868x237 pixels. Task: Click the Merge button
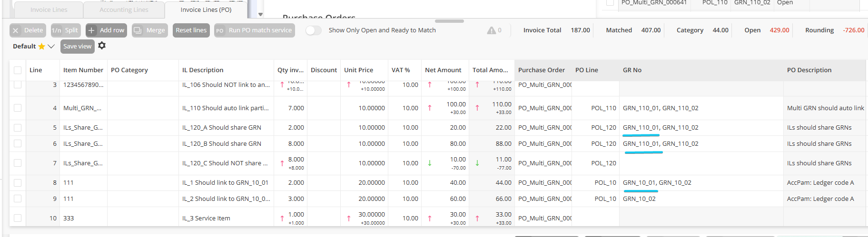click(x=149, y=30)
